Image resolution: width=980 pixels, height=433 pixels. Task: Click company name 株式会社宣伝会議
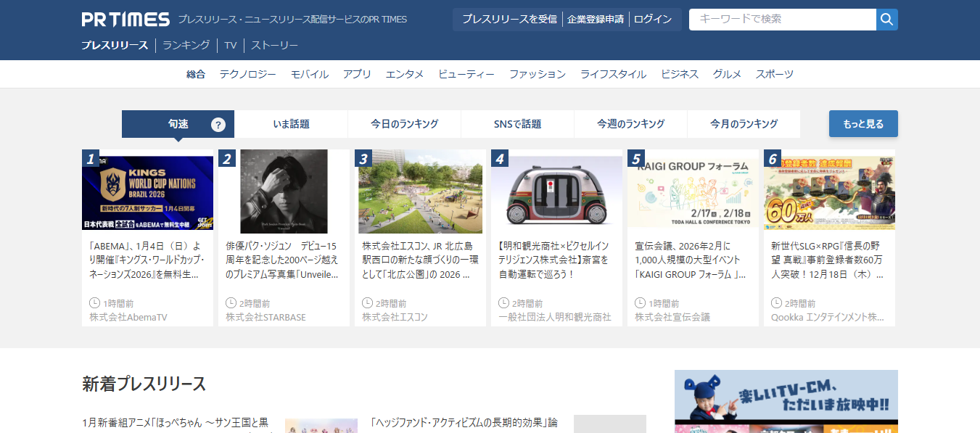[672, 317]
